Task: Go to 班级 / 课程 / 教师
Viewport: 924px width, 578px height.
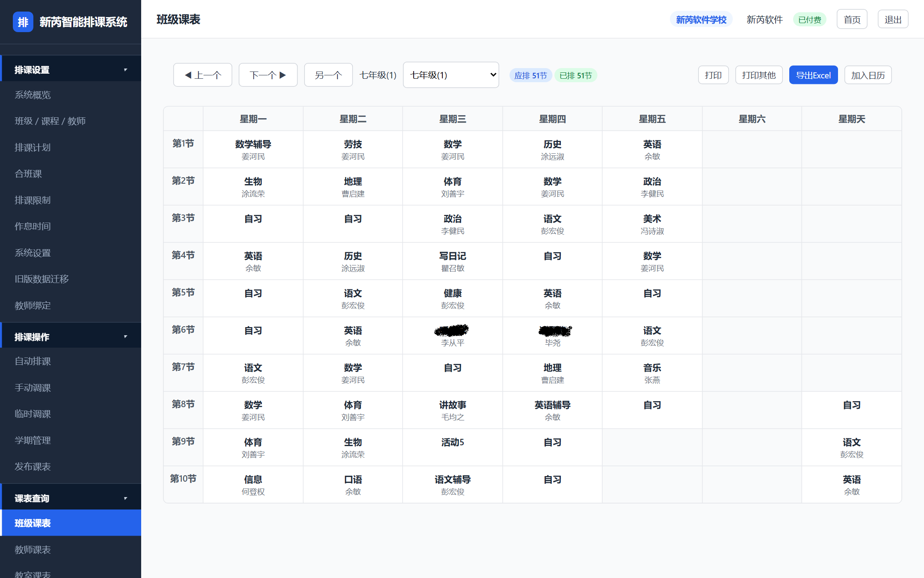Action: coord(71,121)
